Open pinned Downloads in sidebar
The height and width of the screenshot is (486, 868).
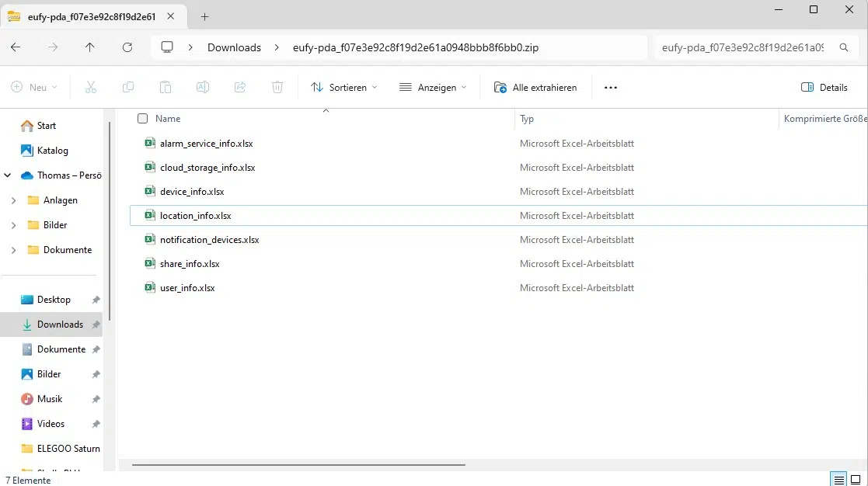click(x=60, y=325)
